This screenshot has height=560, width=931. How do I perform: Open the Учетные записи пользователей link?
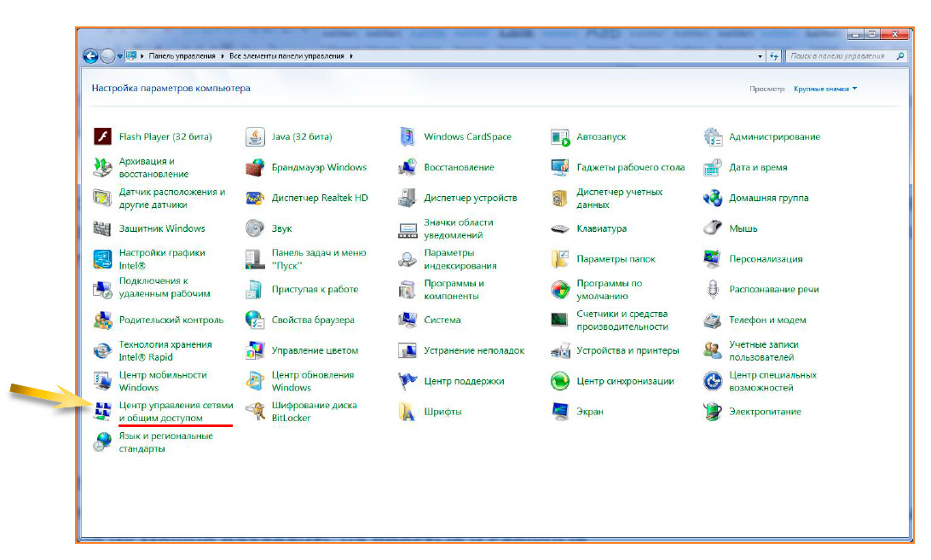(762, 351)
